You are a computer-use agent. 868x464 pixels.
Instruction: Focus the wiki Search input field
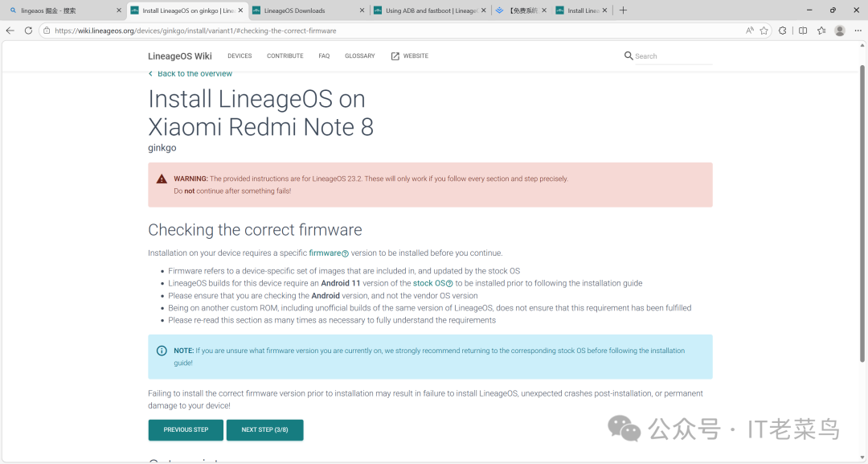pos(674,56)
